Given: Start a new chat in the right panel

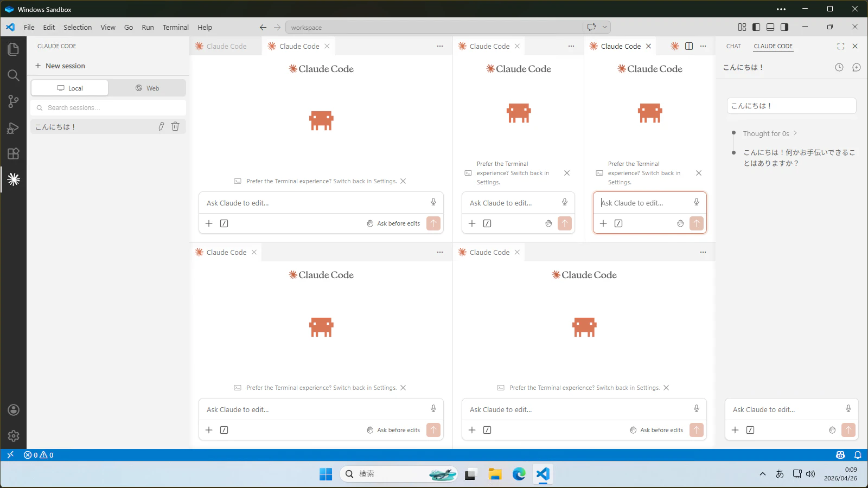Looking at the screenshot, I should click(x=857, y=67).
